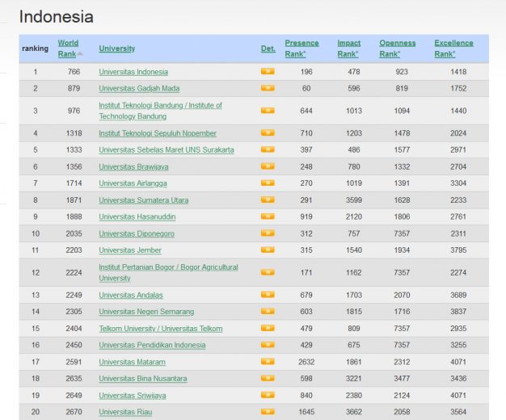Click the Det. column header
The width and height of the screenshot is (506, 420).
(x=268, y=48)
